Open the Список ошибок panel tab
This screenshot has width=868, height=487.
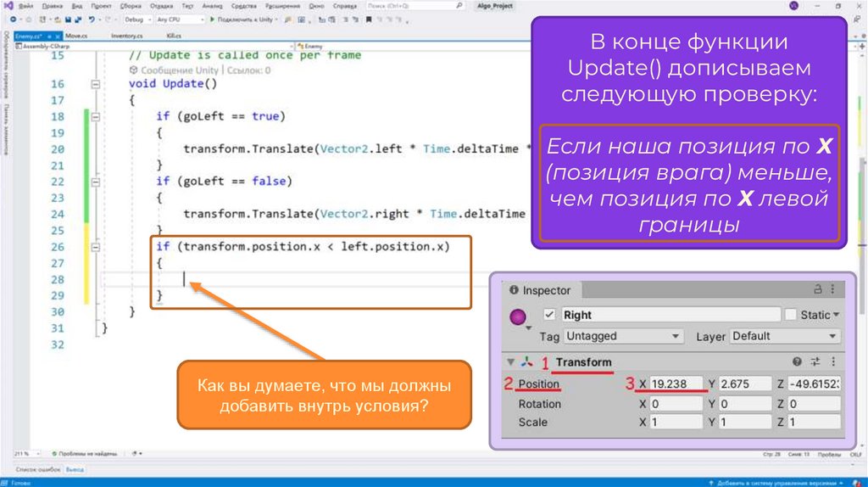click(37, 469)
